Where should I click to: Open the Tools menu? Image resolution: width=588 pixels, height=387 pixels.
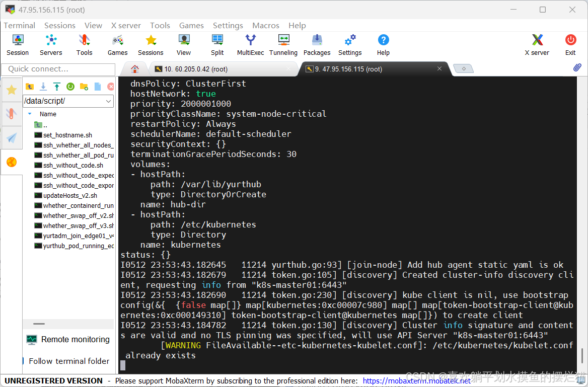[160, 26]
